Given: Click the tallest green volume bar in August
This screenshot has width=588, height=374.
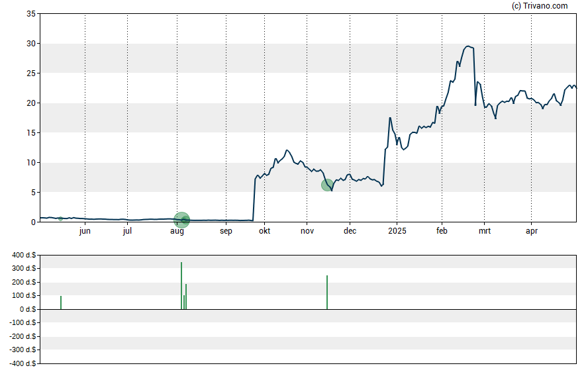Looking at the screenshot, I should pos(181,285).
